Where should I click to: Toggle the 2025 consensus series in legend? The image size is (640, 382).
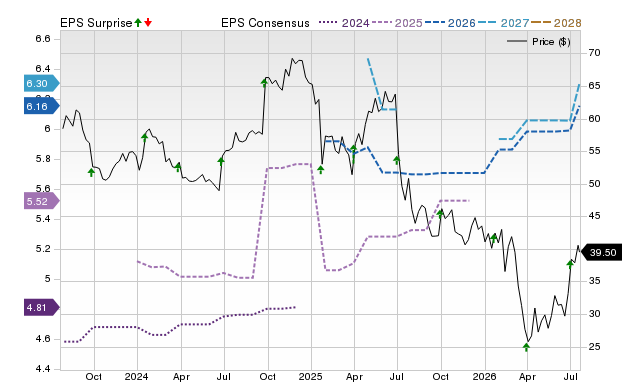[x=397, y=23]
